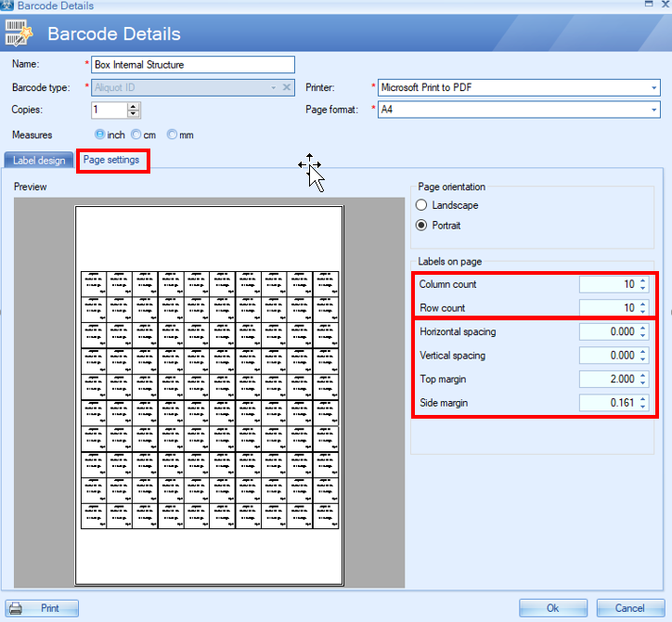
Task: Click the printer icon on Print button
Action: (x=16, y=608)
